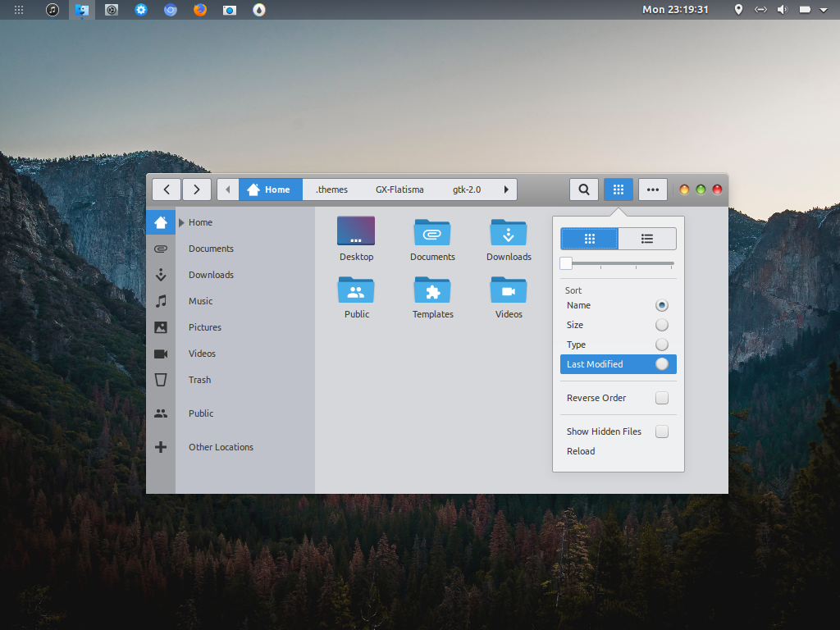Image resolution: width=840 pixels, height=630 pixels.
Task: Open Trash from the sidebar
Action: [x=199, y=380]
